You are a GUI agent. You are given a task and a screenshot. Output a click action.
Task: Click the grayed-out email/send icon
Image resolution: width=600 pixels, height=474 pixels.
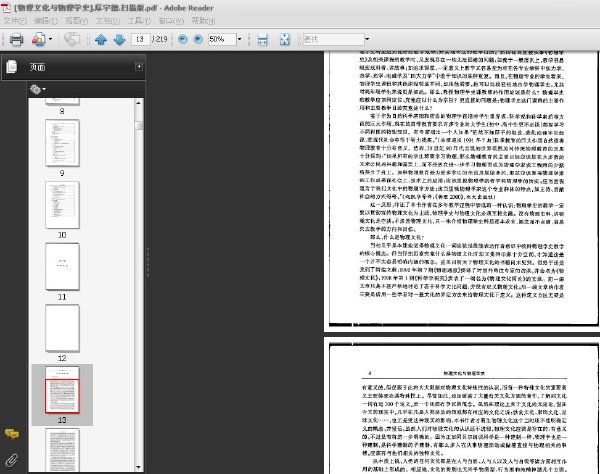click(x=72, y=39)
